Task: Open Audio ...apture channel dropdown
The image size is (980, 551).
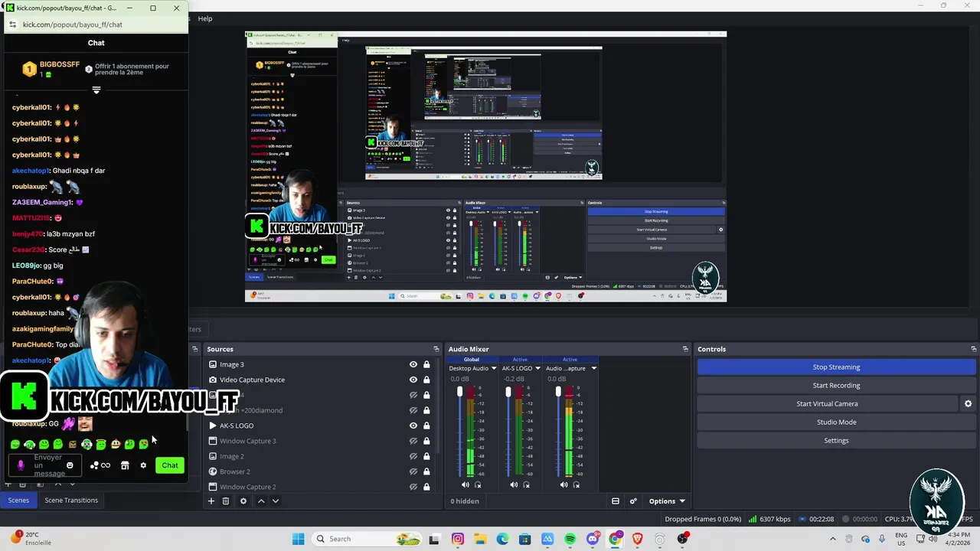Action: coord(593,369)
